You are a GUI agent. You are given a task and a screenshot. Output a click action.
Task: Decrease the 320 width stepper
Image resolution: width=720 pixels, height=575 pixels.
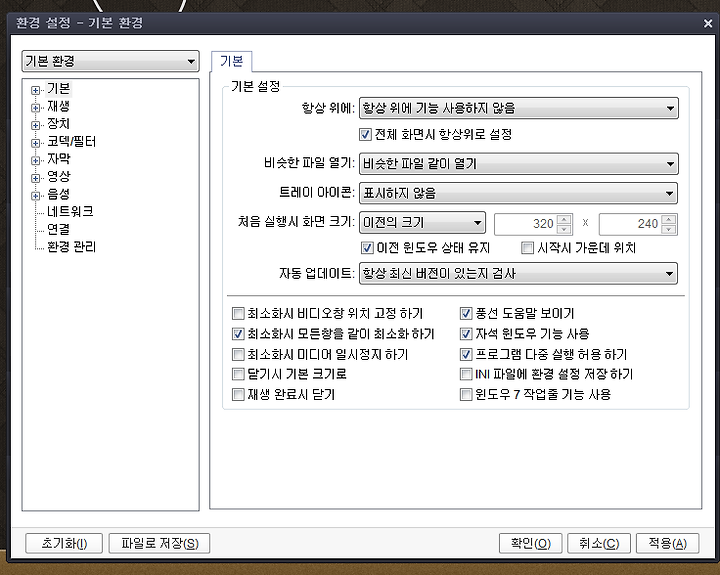pos(564,229)
